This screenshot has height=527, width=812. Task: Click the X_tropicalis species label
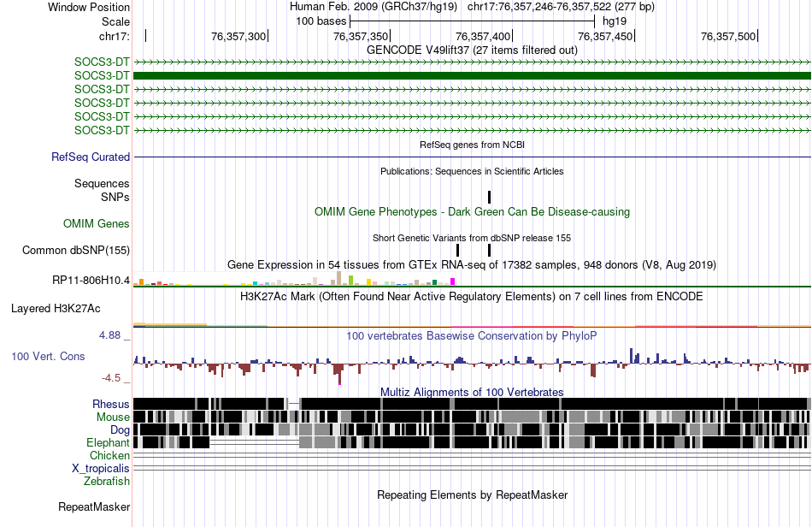point(101,469)
